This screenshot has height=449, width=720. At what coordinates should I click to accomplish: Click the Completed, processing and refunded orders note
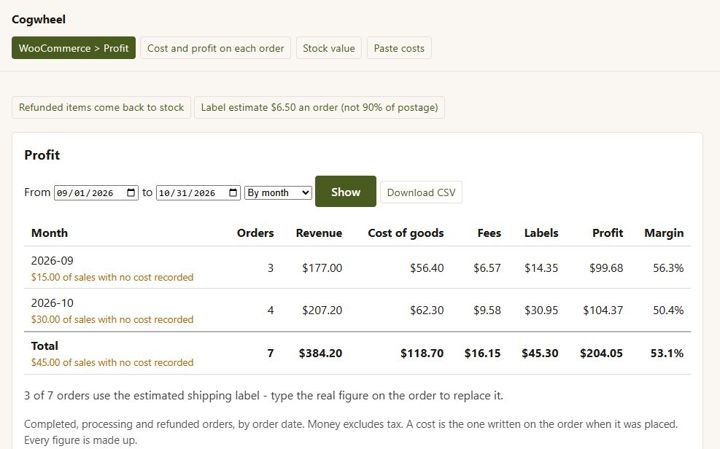pos(351,432)
